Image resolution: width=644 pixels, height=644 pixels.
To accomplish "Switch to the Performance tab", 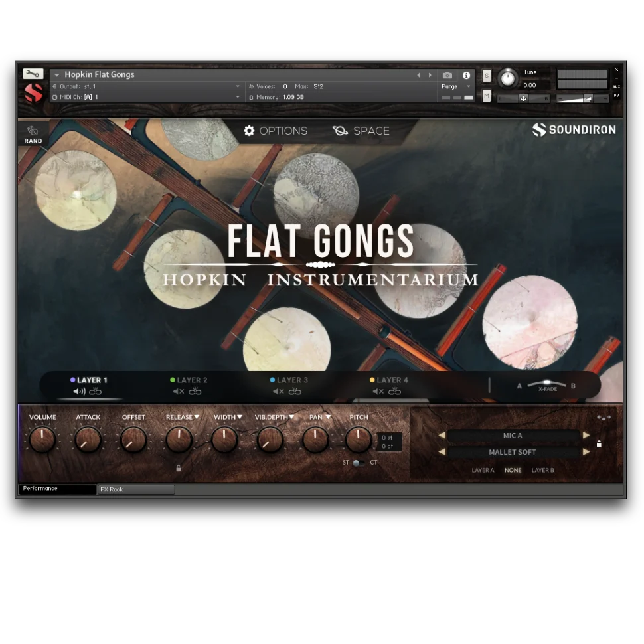I will 58,489.
